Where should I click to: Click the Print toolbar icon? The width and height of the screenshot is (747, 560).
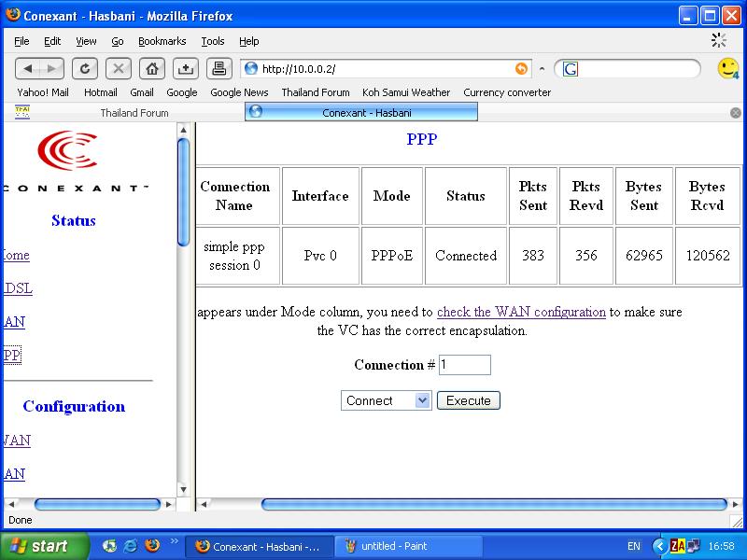pyautogui.click(x=219, y=68)
